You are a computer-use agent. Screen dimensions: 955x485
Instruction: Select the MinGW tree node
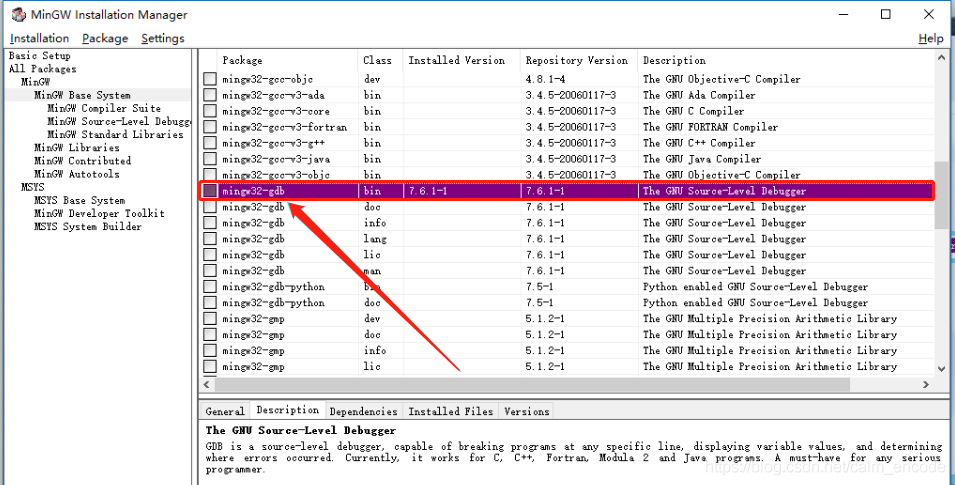(x=35, y=82)
